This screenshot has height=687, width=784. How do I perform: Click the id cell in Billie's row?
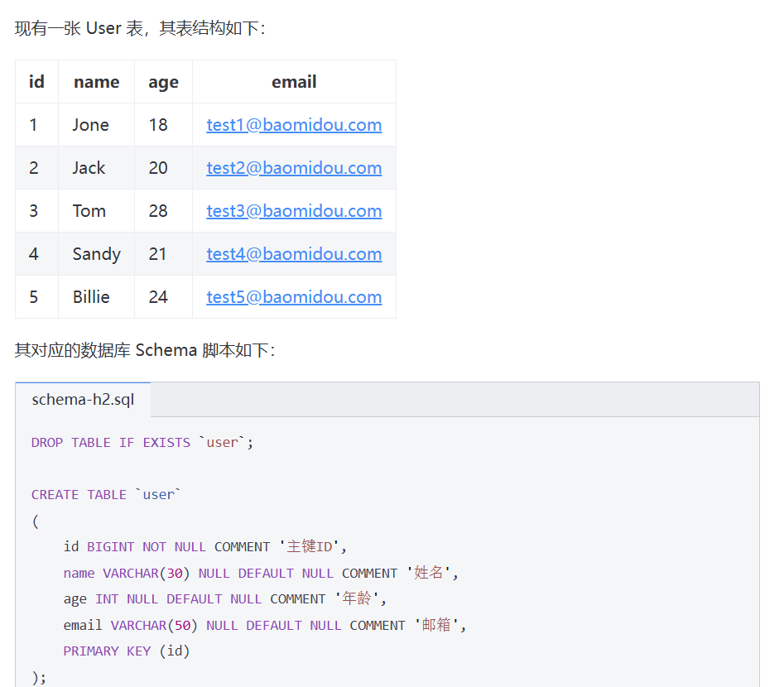pyautogui.click(x=36, y=297)
